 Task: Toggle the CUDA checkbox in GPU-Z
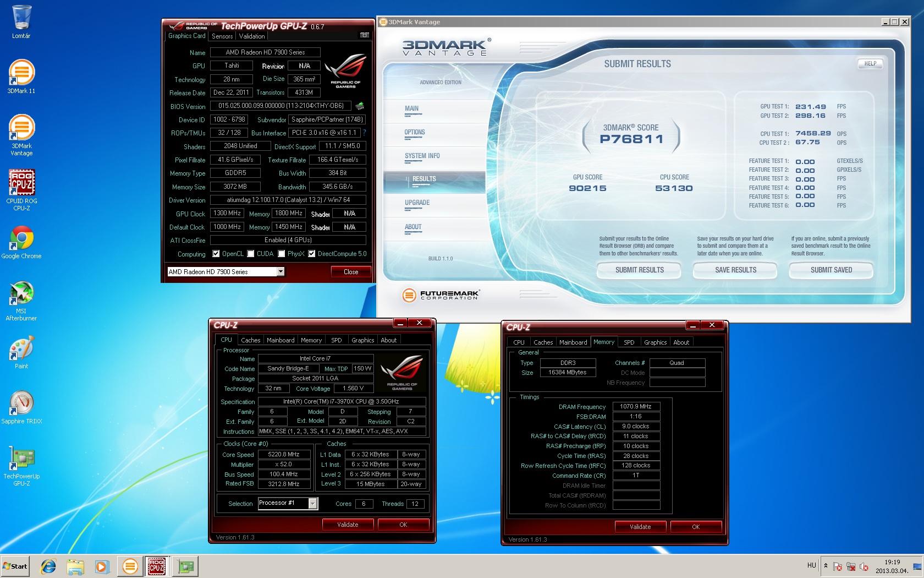coord(251,254)
